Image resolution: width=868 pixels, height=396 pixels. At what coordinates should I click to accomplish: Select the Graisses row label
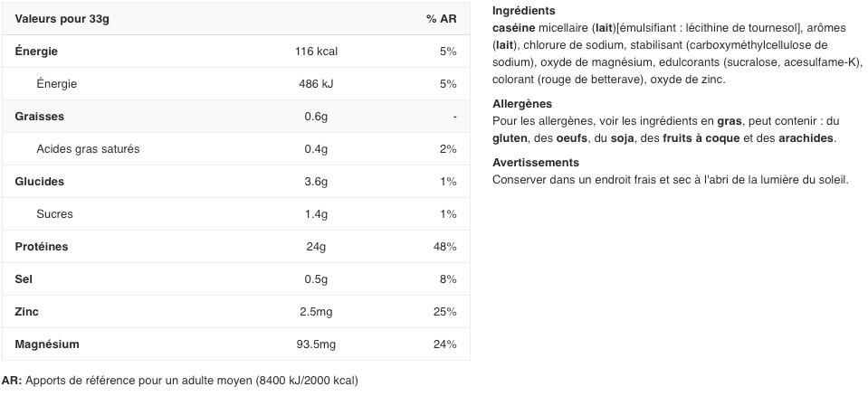(x=39, y=117)
